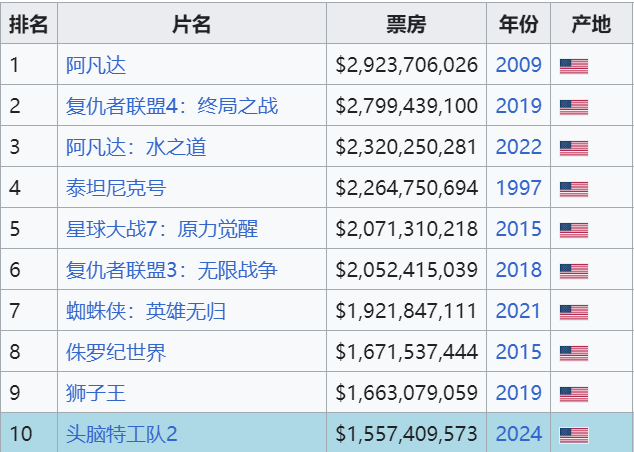634x452 pixels.
Task: Click US flag icon in 阿凡达 row
Action: click(574, 67)
